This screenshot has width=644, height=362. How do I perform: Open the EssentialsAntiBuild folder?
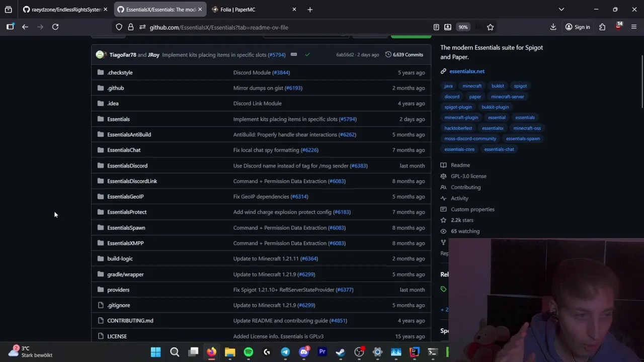[x=129, y=135]
